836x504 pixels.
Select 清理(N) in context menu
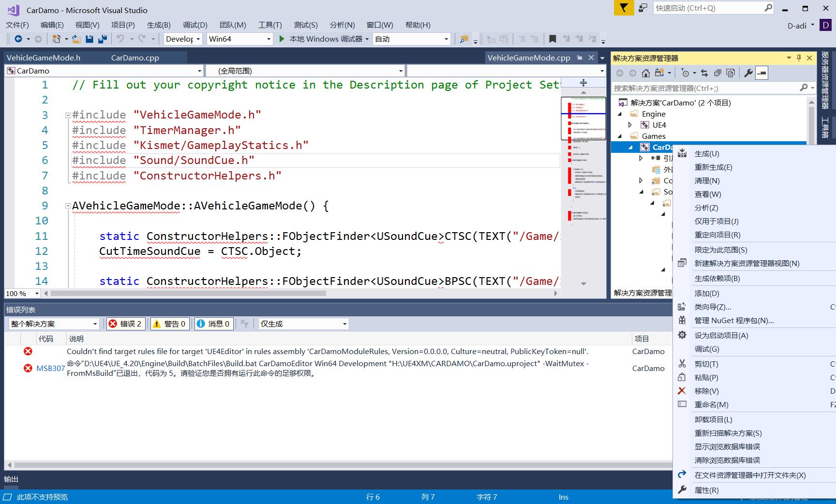(x=707, y=180)
